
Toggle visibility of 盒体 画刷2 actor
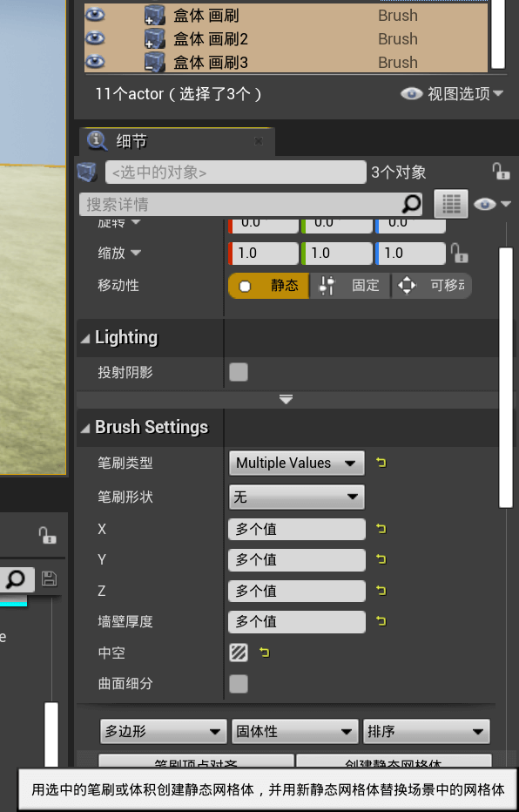[95, 38]
